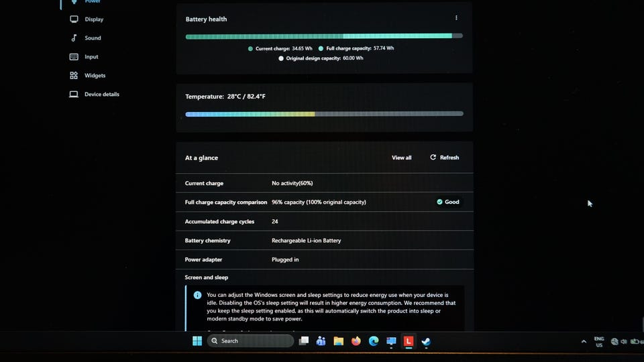Viewport: 644px width, 362px height.
Task: Click the green Good status checkmark
Action: (439, 202)
